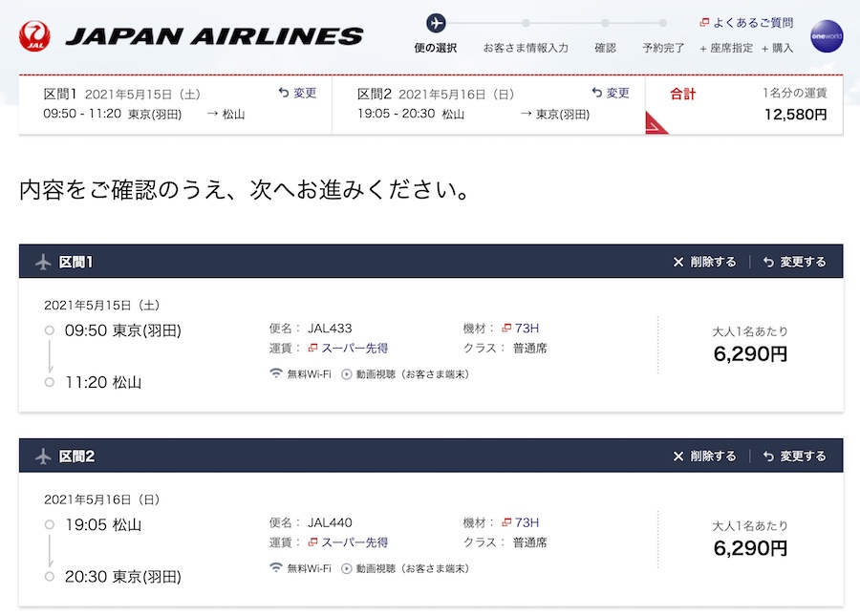Change 区間1 flight via 変更する

[795, 262]
